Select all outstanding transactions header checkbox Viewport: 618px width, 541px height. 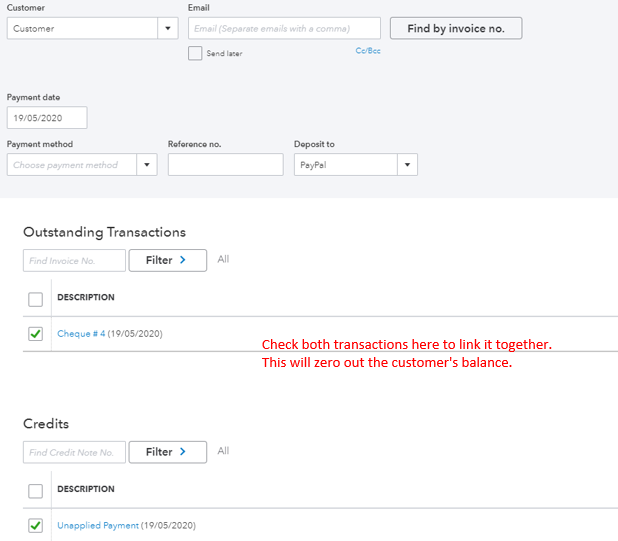36,299
